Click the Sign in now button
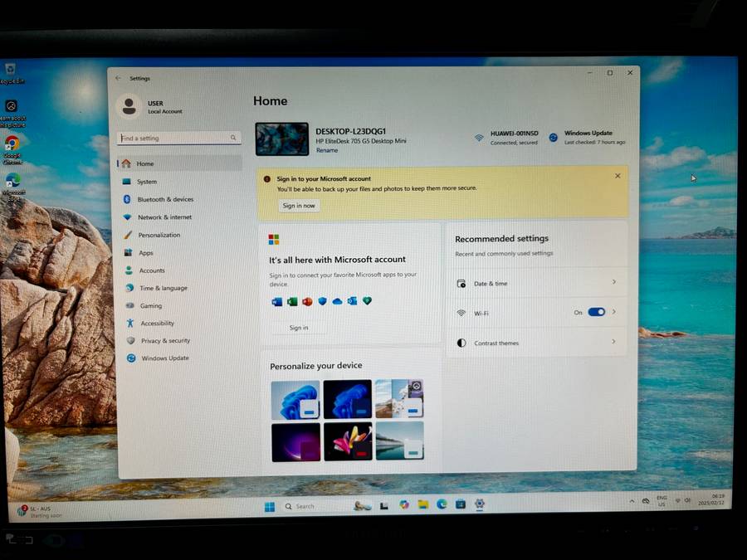 click(299, 206)
